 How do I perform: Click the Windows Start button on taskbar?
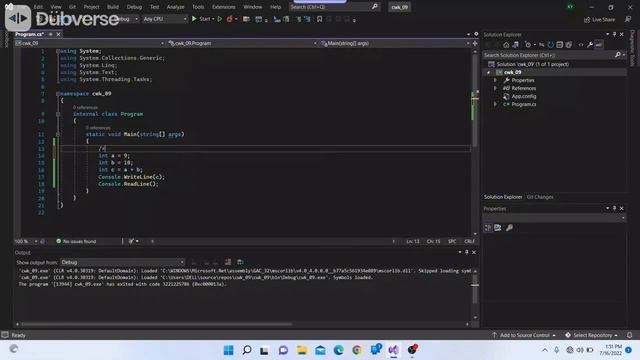coord(229,350)
